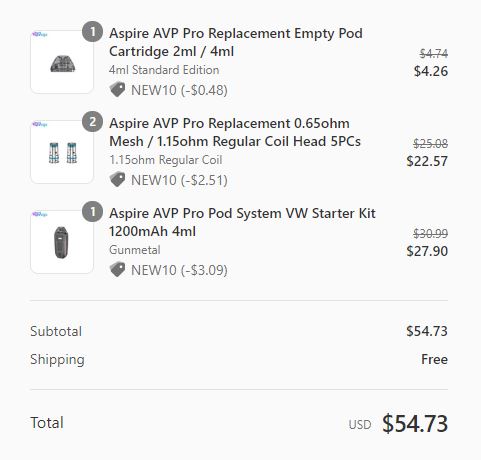Select Aspire AVP Pro Replacement Empty Pod title

[x=236, y=42]
